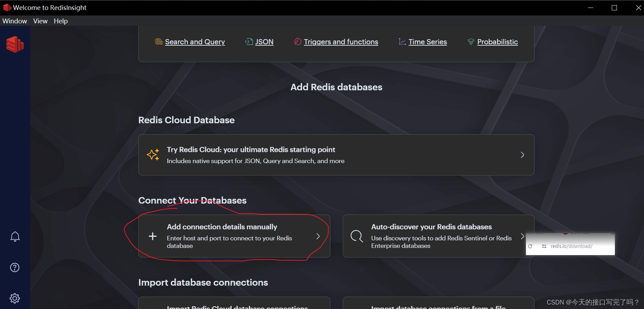Image resolution: width=644 pixels, height=309 pixels.
Task: Click the Redis Cloud Database heading
Action: point(186,120)
